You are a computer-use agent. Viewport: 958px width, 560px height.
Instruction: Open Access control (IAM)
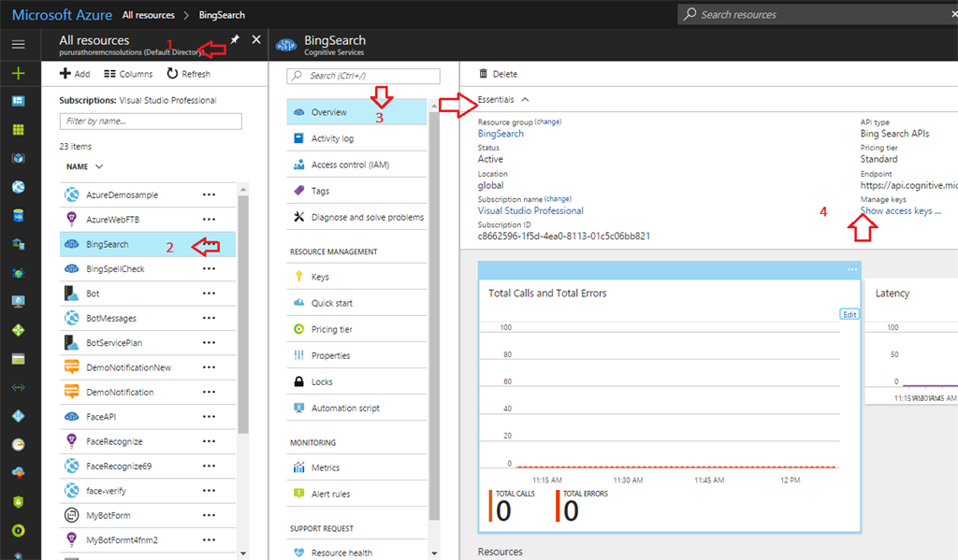356,165
